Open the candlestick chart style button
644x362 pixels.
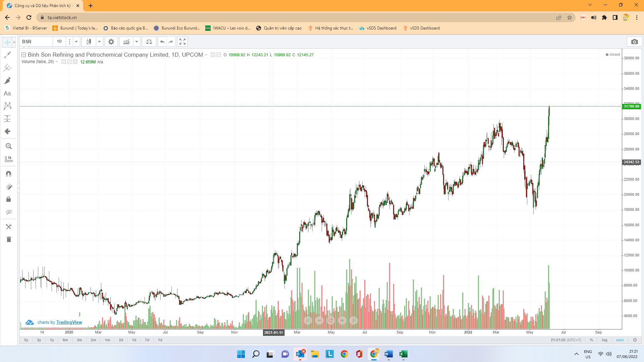click(x=89, y=42)
